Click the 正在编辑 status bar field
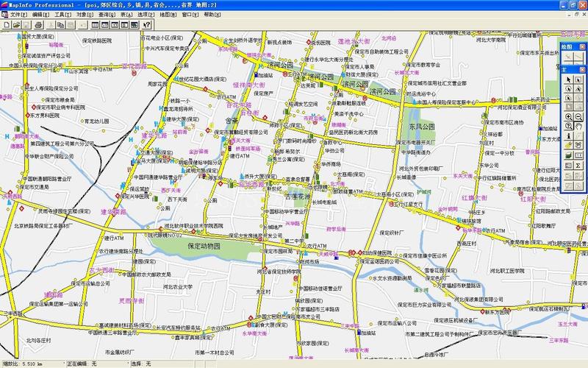 pyautogui.click(x=98, y=364)
